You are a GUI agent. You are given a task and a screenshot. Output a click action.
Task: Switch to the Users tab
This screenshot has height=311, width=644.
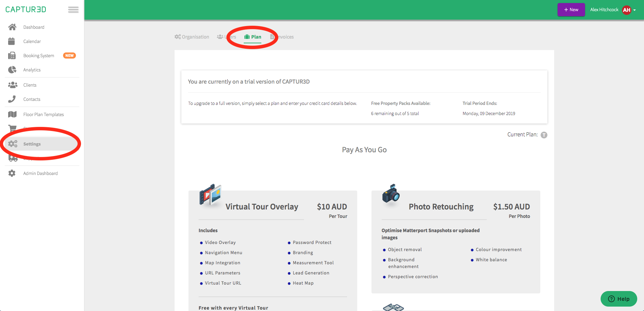tap(226, 37)
